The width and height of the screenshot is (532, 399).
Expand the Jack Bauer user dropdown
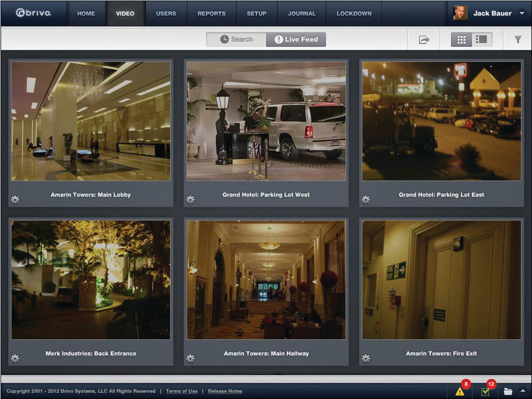click(521, 13)
